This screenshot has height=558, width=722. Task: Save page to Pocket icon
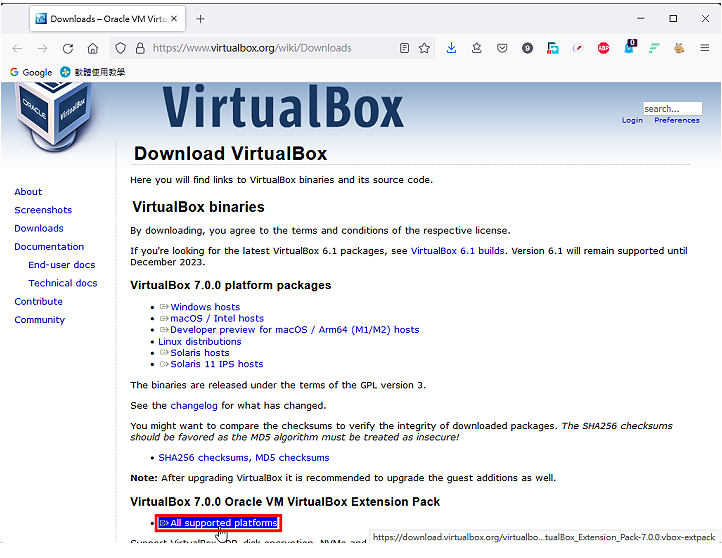(x=502, y=48)
